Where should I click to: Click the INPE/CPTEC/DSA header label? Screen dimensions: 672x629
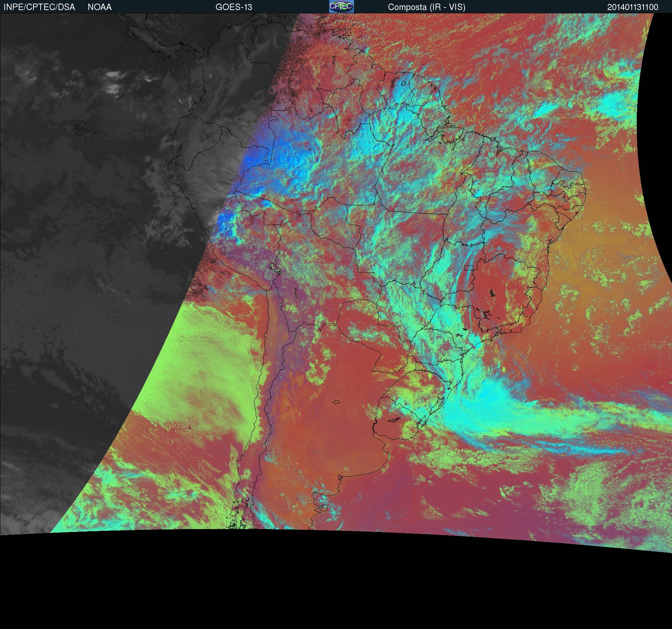[39, 7]
